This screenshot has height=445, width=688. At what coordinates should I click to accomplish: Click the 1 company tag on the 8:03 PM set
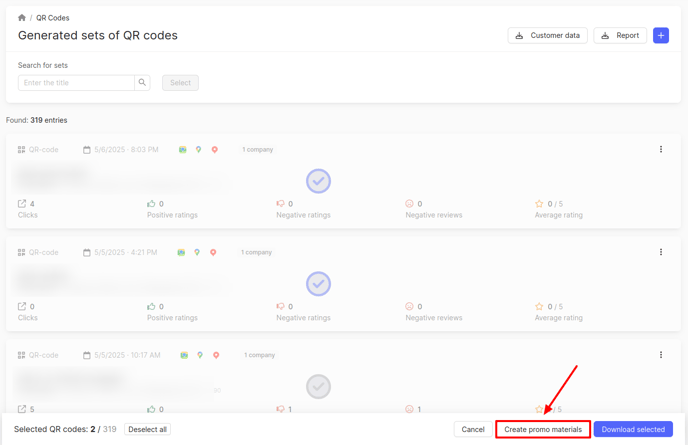click(x=258, y=150)
